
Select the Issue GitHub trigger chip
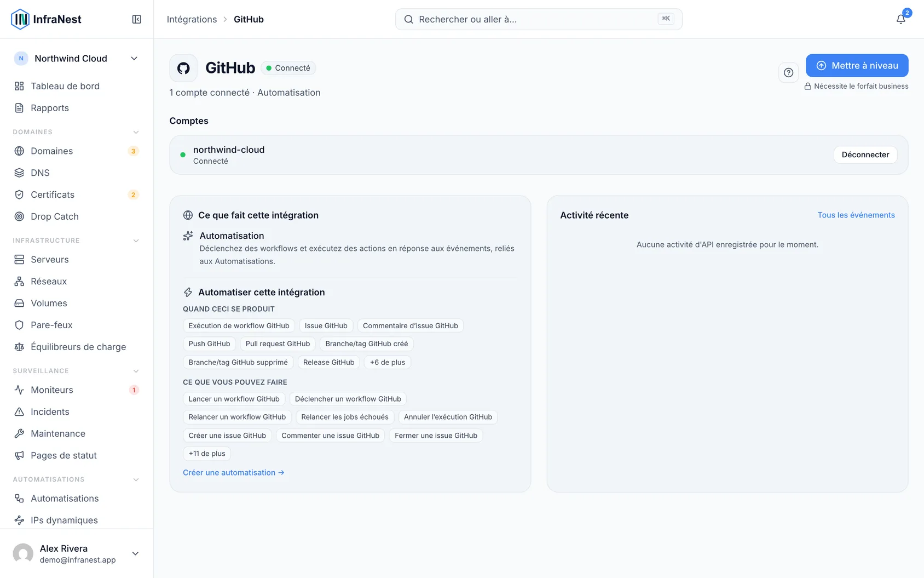point(326,325)
